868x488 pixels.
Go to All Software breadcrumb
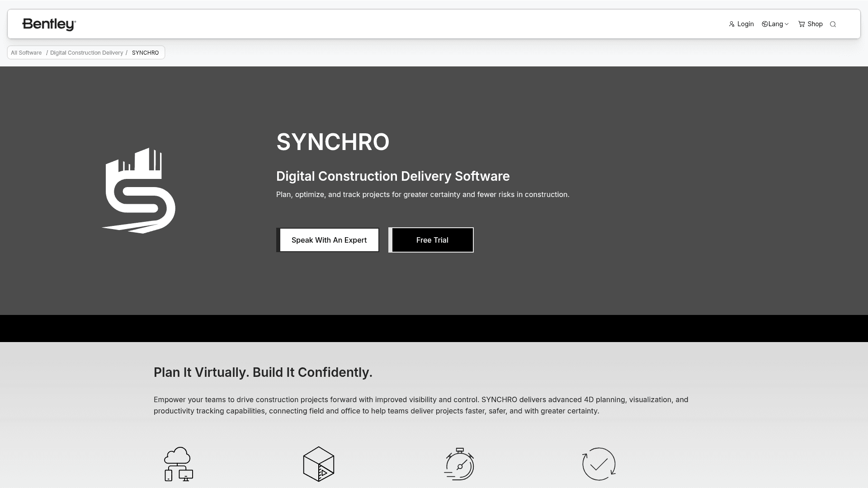(26, 53)
